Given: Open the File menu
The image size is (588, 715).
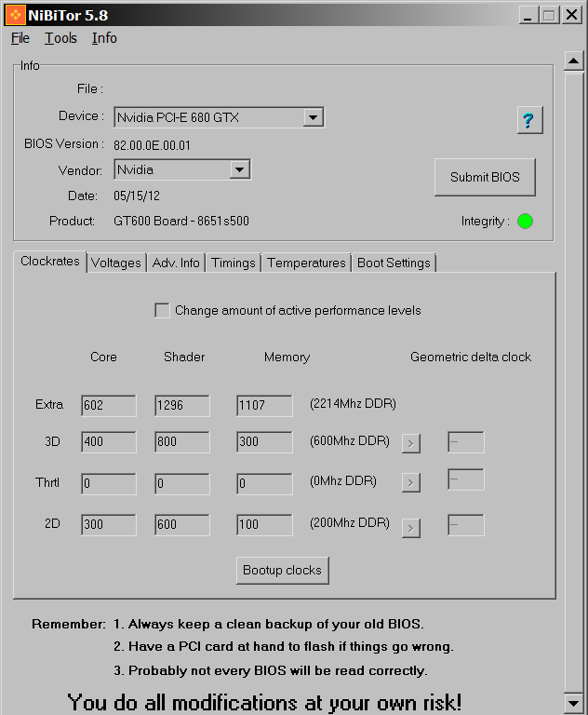Looking at the screenshot, I should 20,38.
